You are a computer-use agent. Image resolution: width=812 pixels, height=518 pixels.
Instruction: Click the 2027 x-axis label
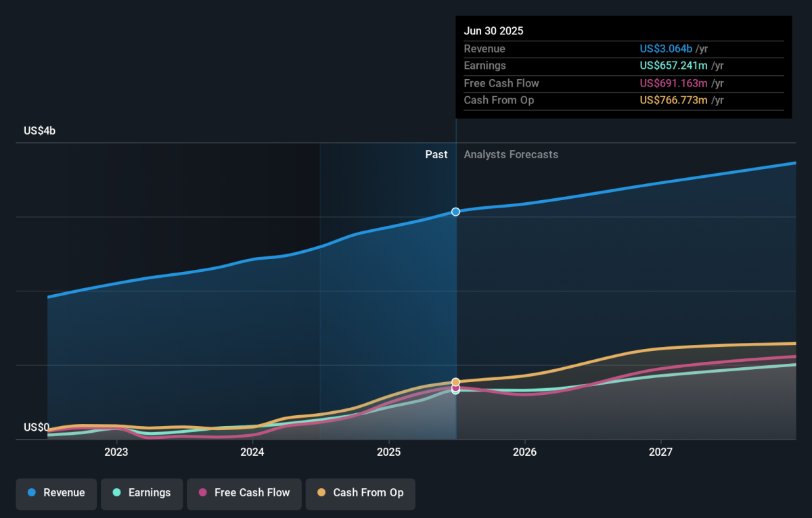tap(660, 452)
